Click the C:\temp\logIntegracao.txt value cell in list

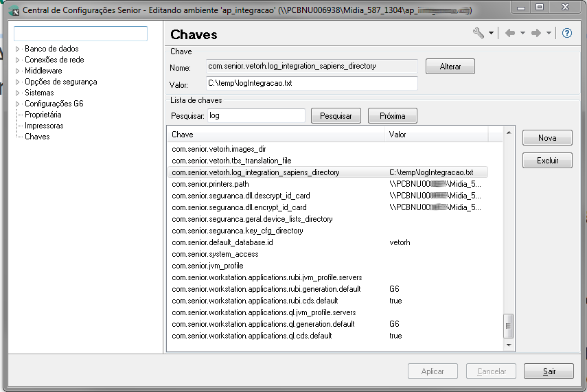click(431, 172)
